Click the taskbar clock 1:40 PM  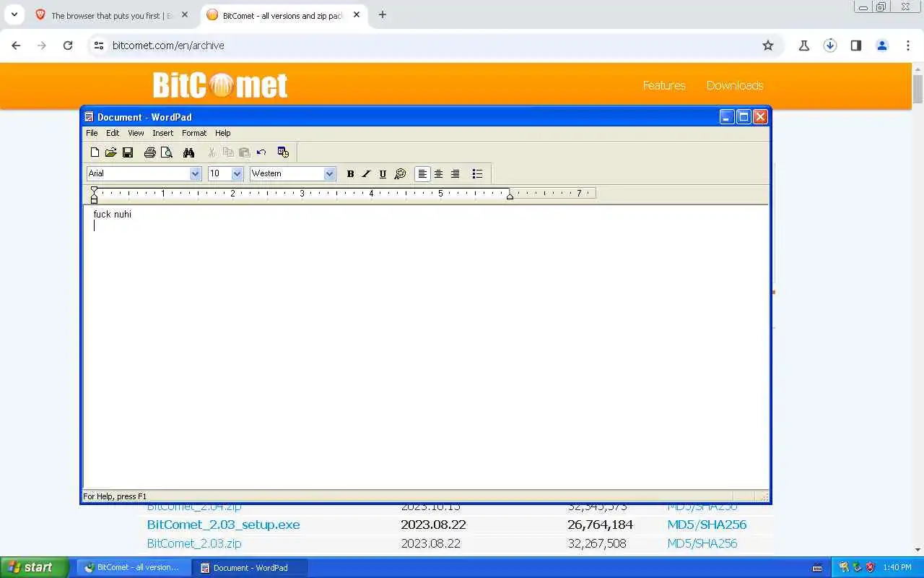(x=897, y=568)
